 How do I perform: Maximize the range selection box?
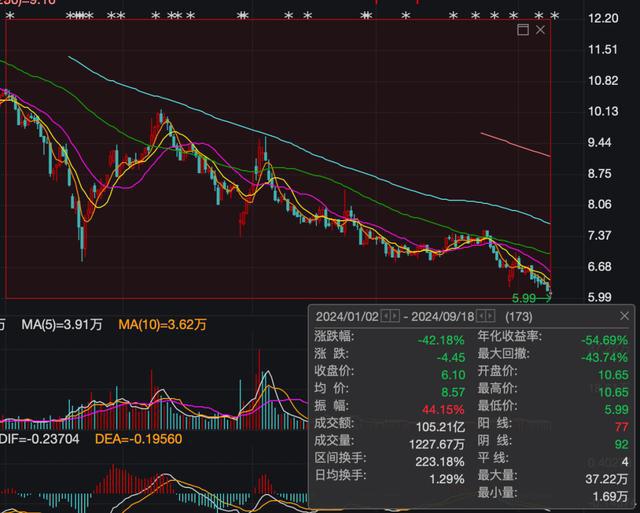click(x=523, y=30)
